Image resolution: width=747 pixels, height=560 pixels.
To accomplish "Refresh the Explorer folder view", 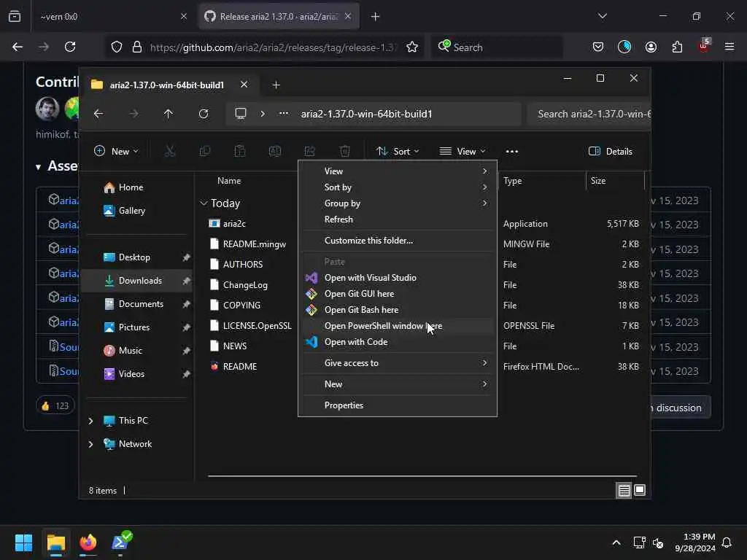I will point(204,114).
